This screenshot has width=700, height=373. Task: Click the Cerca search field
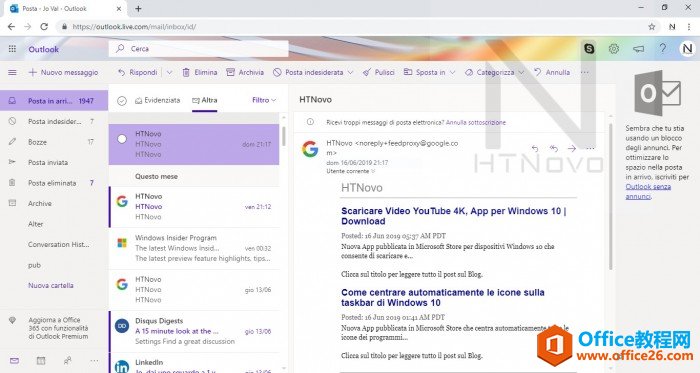199,49
